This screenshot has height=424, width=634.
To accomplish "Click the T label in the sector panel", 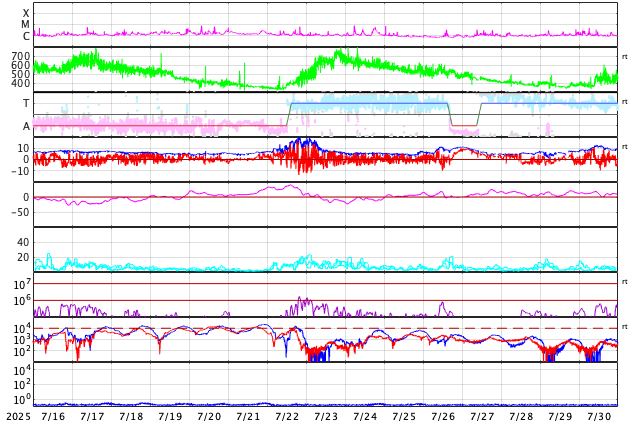I will tap(26, 104).
